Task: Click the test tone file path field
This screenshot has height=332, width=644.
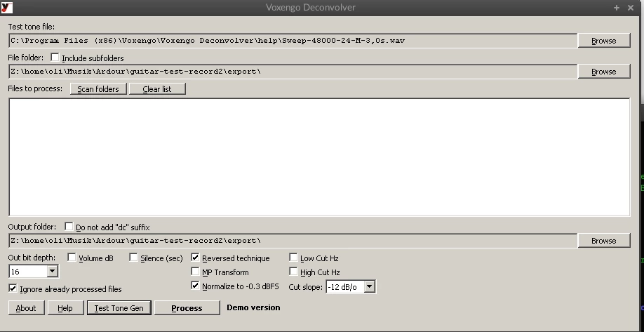Action: 293,41
